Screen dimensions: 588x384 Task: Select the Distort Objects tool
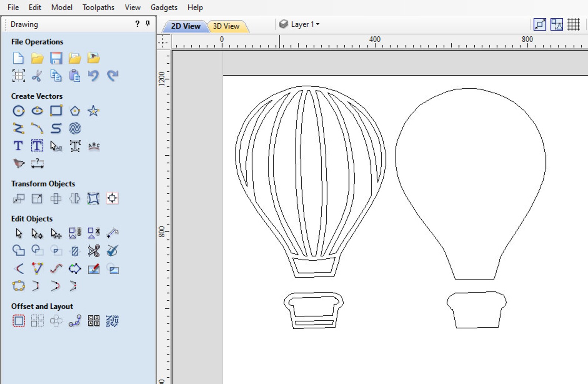tap(93, 199)
